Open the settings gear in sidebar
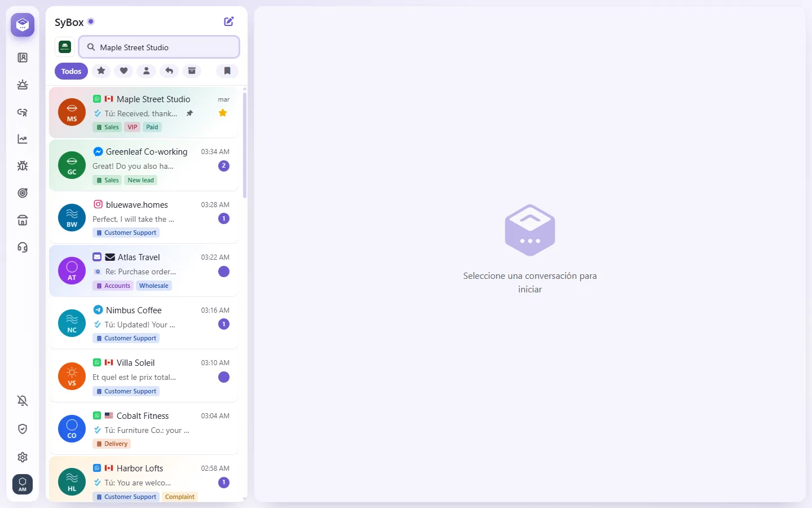 [x=23, y=457]
